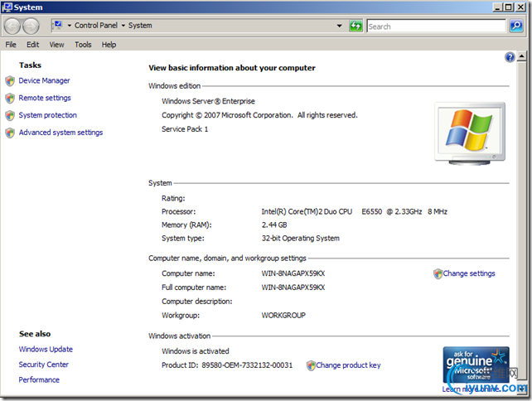Open the Edit menu
Viewport: 532px width, 401px height.
[33, 45]
